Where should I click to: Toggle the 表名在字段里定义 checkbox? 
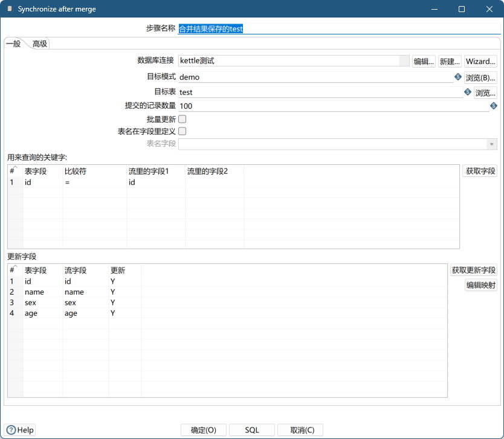pos(182,131)
